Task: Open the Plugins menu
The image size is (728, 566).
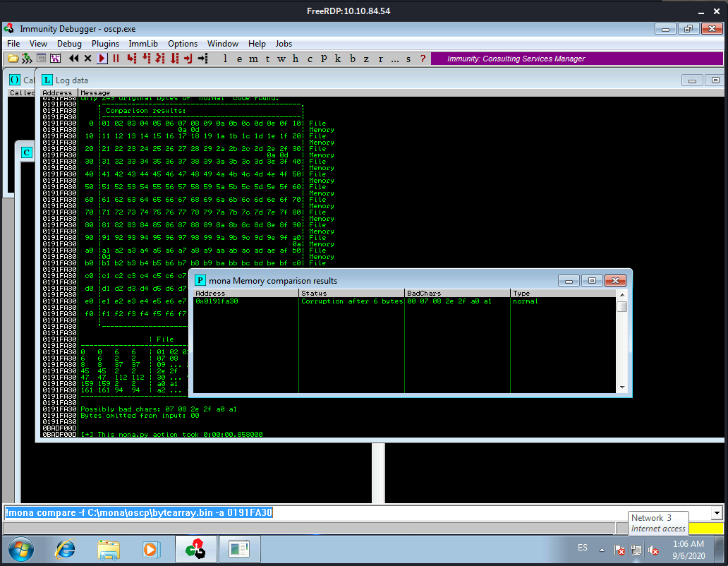Action: click(x=105, y=44)
